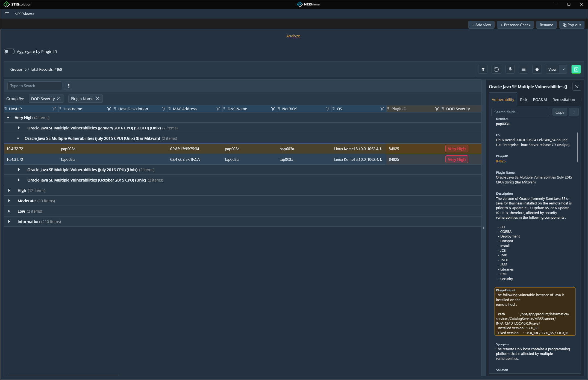Filter the Hostname column
This screenshot has height=380, width=588.
click(109, 109)
